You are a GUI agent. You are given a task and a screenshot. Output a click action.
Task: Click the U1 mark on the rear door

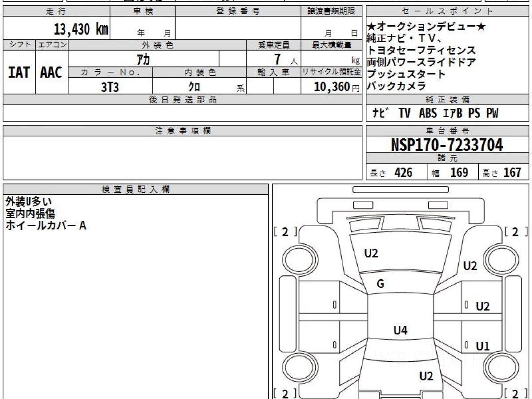[483, 346]
